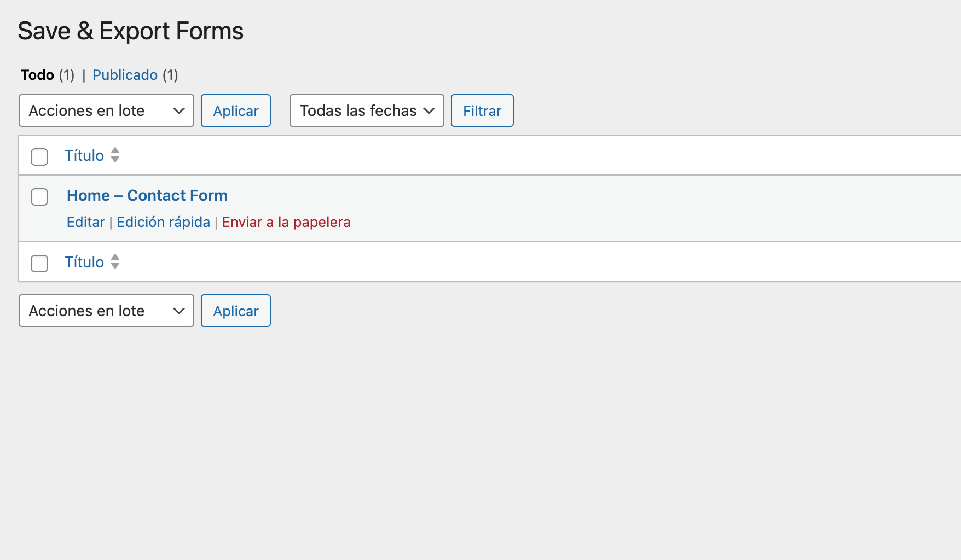
Task: Click the sort arrows beside top Título header
Action: point(115,155)
